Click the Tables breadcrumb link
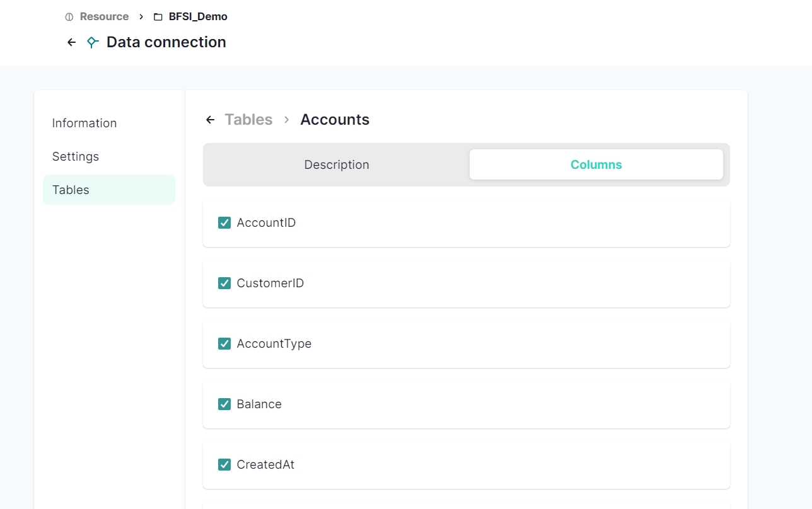The width and height of the screenshot is (812, 509). (x=248, y=120)
